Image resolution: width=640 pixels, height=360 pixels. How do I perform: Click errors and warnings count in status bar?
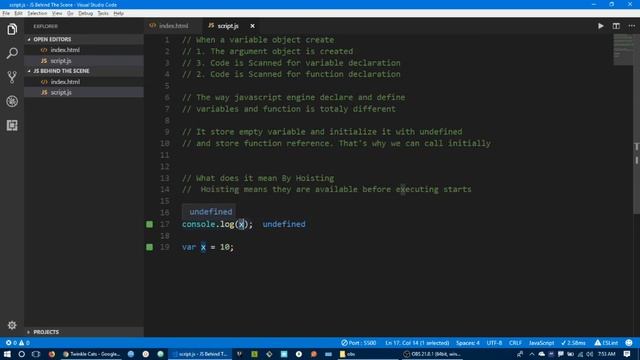(17, 343)
